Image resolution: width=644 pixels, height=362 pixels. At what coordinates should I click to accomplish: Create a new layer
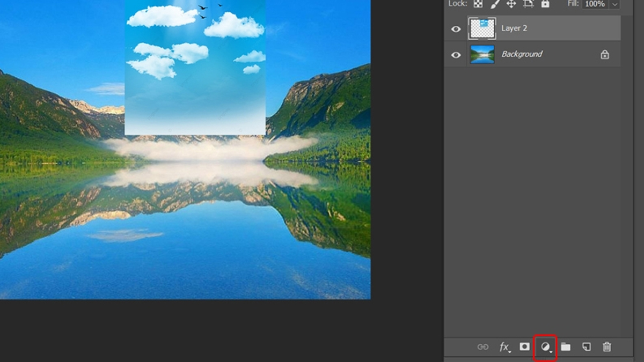tap(587, 347)
